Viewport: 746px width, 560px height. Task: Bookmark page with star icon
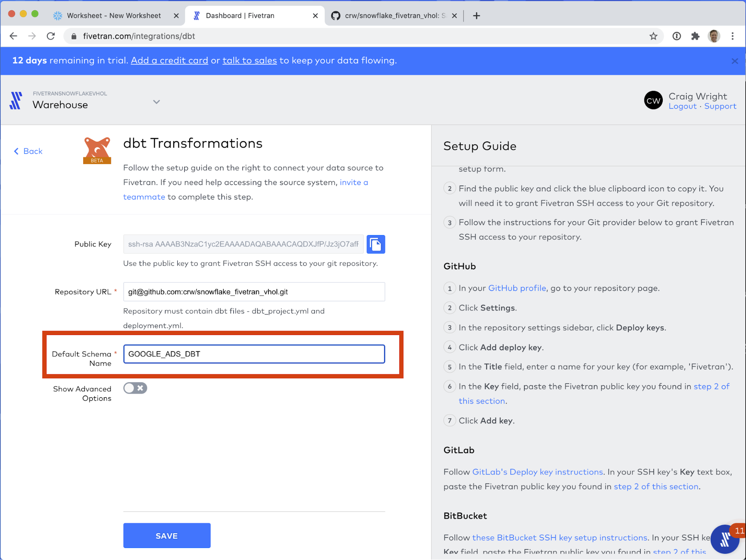653,36
